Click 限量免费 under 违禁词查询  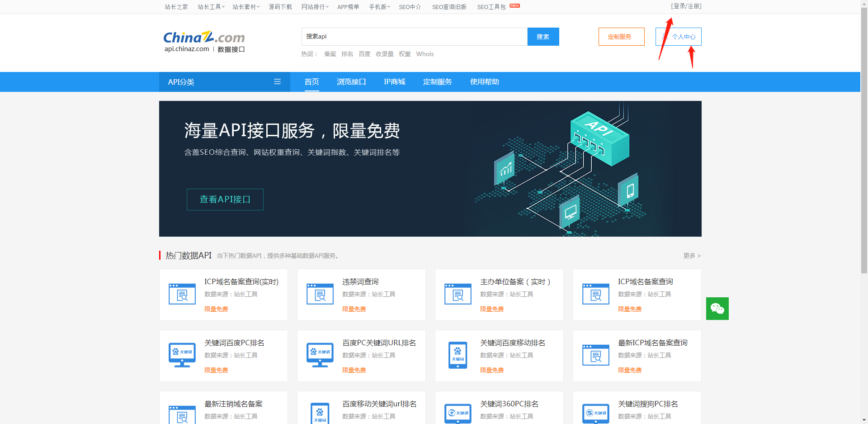point(354,309)
